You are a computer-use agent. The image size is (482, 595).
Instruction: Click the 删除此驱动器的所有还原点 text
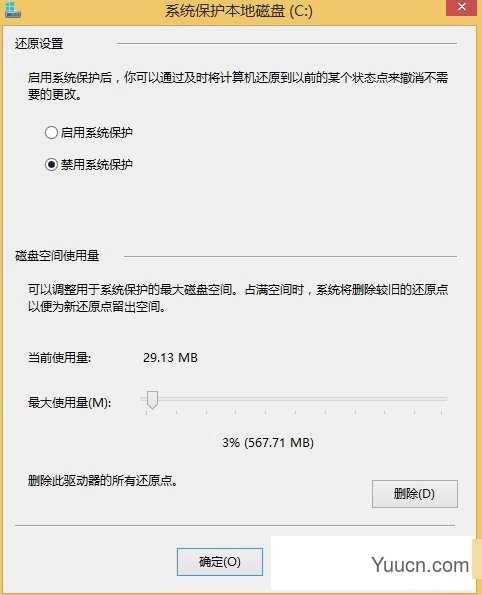tap(102, 481)
